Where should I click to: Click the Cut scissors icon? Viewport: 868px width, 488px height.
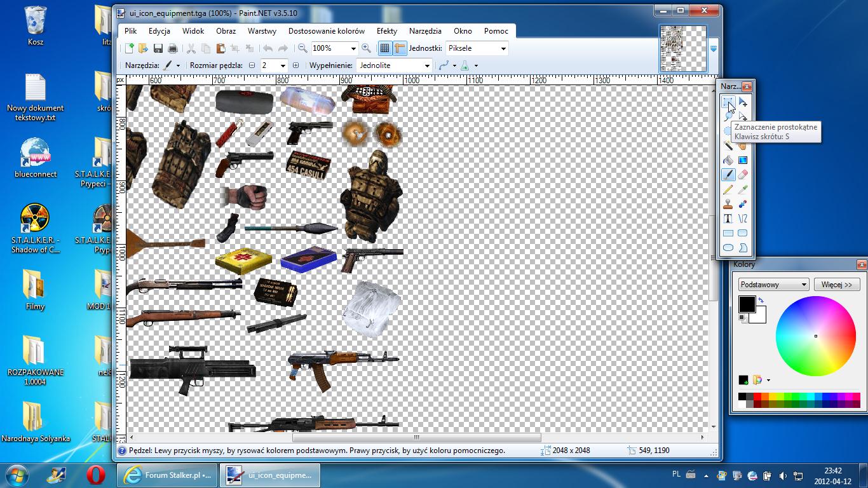[191, 48]
